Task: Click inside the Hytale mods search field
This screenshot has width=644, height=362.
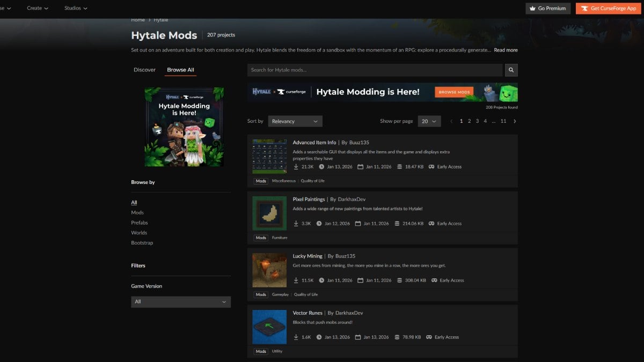Action: (x=376, y=70)
